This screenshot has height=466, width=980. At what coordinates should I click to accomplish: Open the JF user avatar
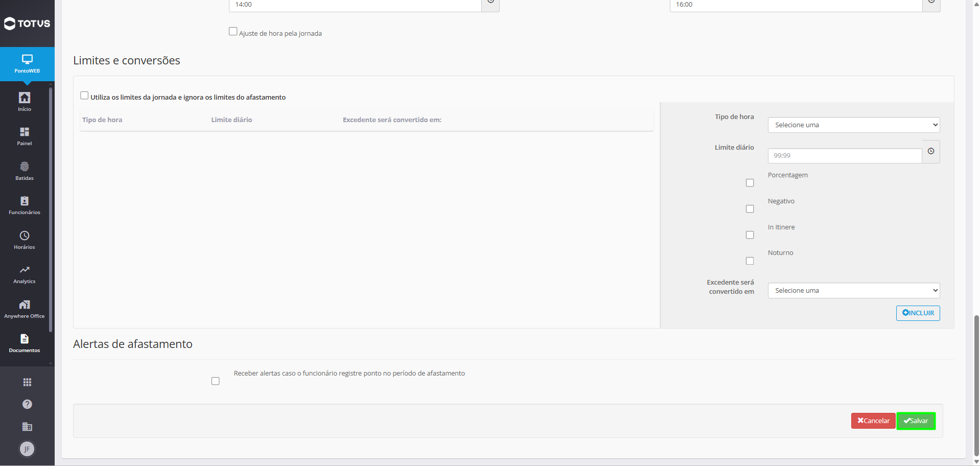pos(27,449)
